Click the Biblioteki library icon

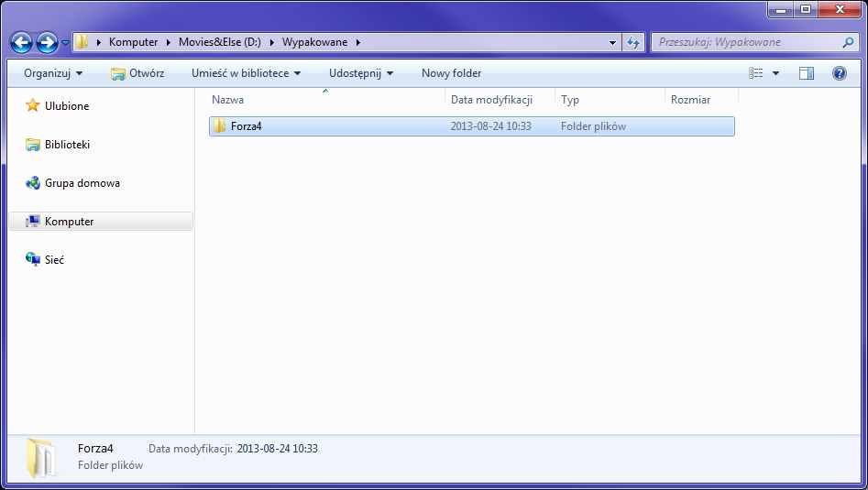pyautogui.click(x=33, y=145)
